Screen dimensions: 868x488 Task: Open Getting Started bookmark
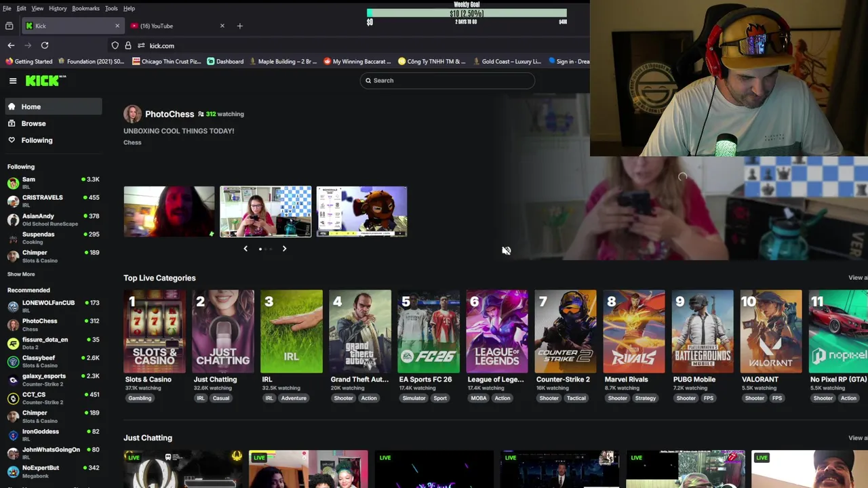pyautogui.click(x=28, y=62)
